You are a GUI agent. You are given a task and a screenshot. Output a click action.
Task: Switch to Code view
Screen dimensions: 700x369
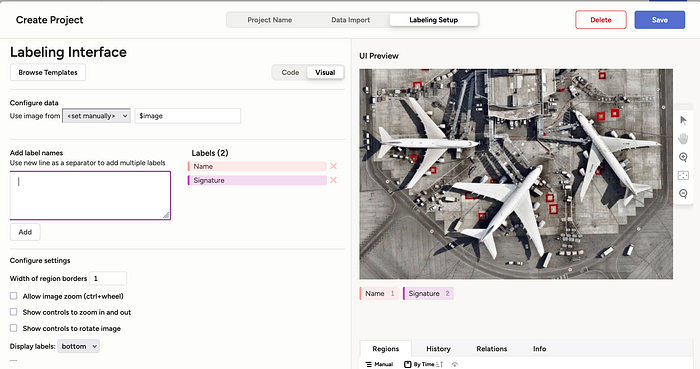[x=290, y=72]
